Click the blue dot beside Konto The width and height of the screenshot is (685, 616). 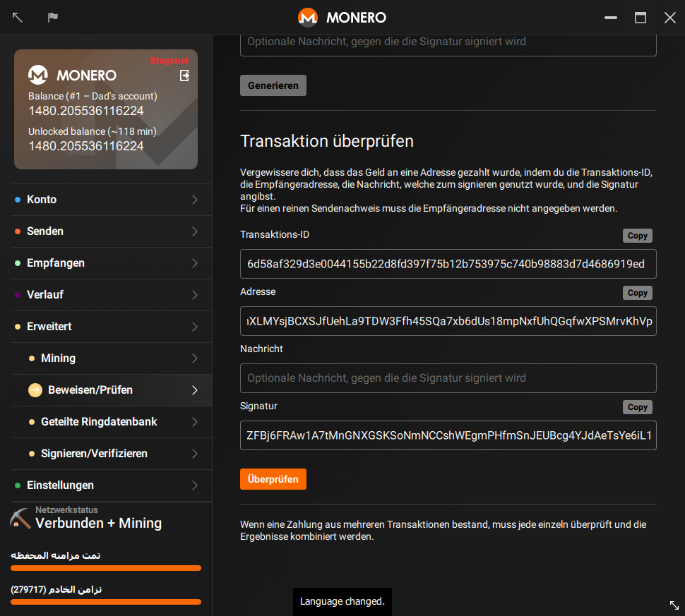18,200
